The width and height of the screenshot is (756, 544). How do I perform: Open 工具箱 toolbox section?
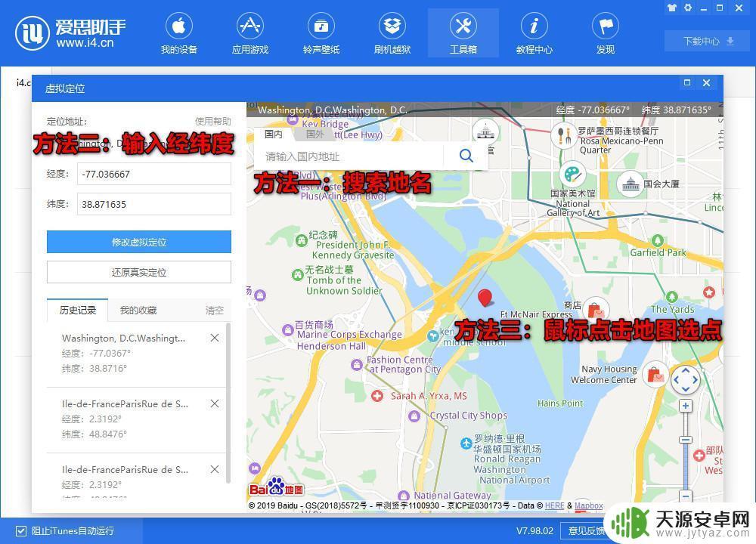463,34
